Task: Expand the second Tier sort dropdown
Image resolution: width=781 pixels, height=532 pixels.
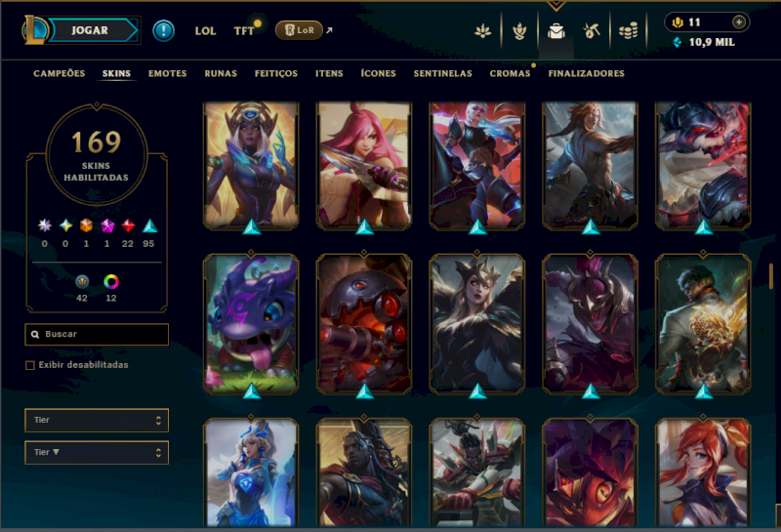Action: point(97,452)
